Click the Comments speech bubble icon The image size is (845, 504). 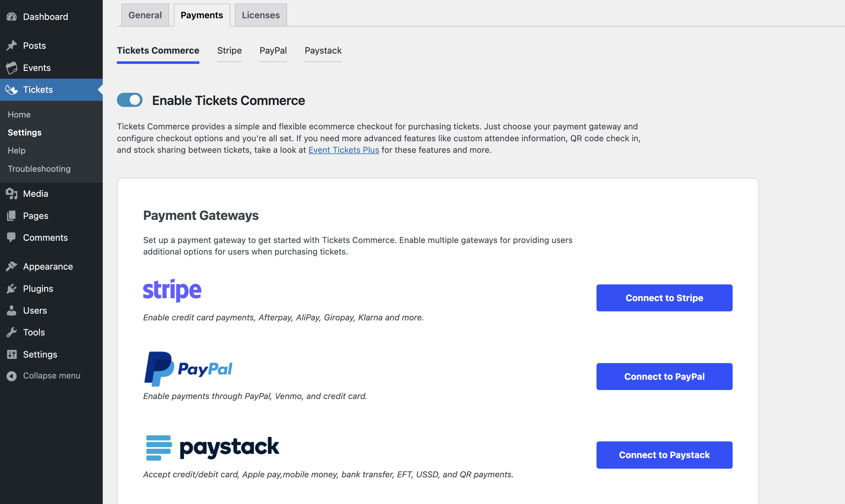(x=12, y=238)
